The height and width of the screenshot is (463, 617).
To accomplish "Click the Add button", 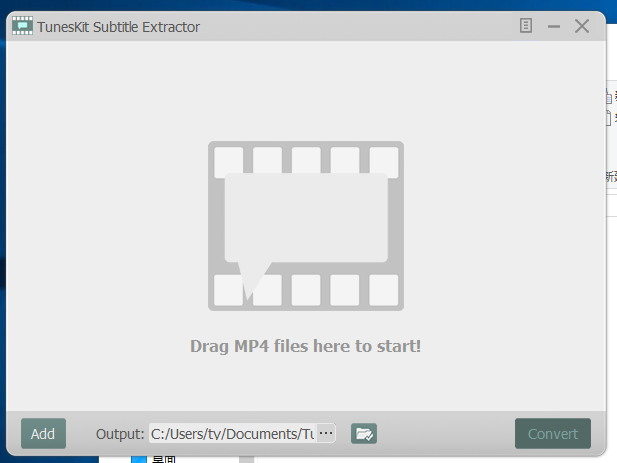I will [43, 433].
